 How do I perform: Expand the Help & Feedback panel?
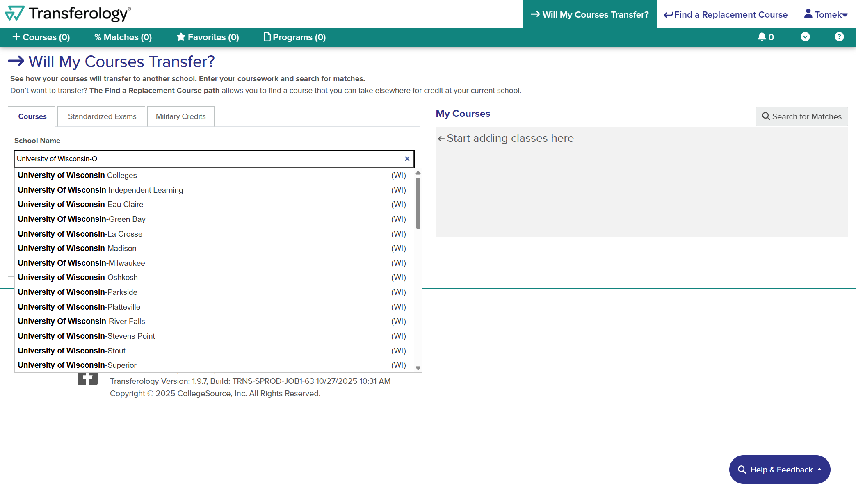[x=780, y=470]
